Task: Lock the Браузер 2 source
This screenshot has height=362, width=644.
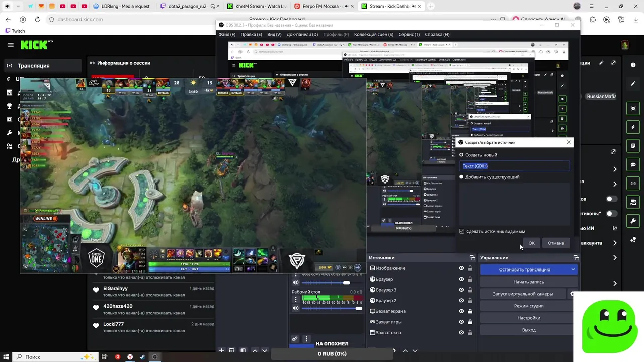Action: coord(470,301)
